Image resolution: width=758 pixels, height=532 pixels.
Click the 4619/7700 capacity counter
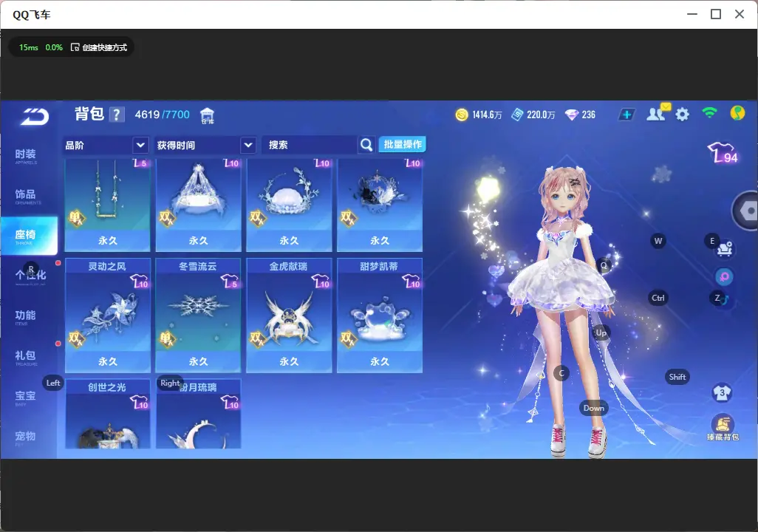162,115
